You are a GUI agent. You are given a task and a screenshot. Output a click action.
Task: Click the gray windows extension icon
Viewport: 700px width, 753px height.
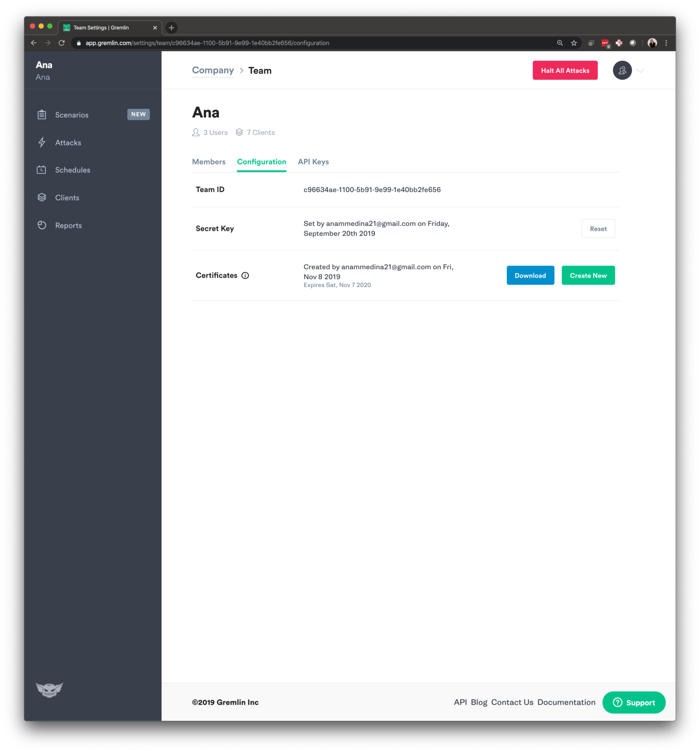(x=591, y=43)
